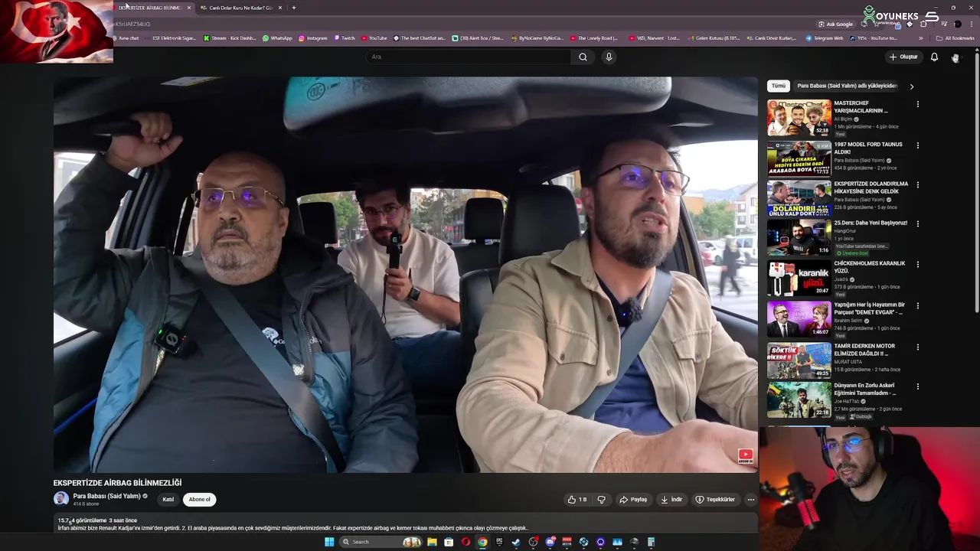Select Para Babası uploader filter chip

(x=846, y=86)
